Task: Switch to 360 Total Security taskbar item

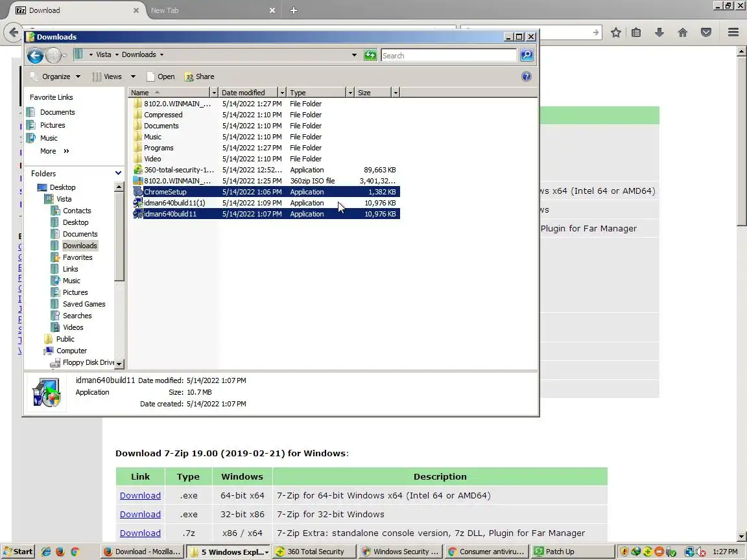Action: coord(314,552)
